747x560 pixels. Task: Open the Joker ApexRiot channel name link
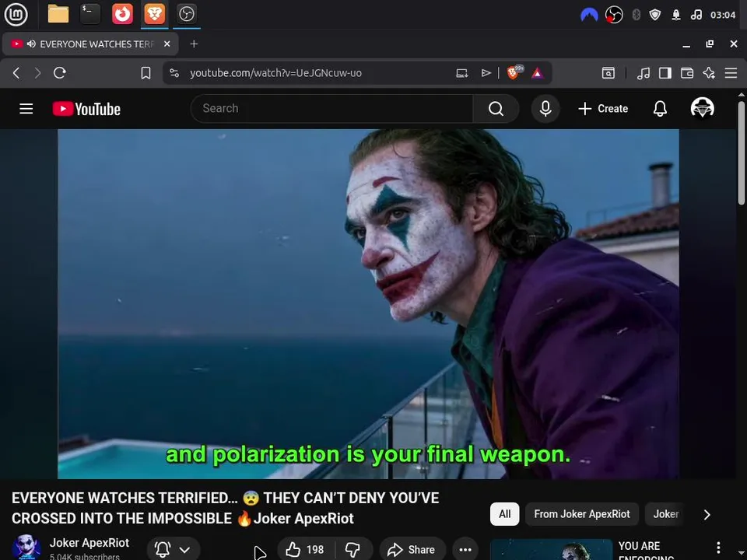[89, 543]
